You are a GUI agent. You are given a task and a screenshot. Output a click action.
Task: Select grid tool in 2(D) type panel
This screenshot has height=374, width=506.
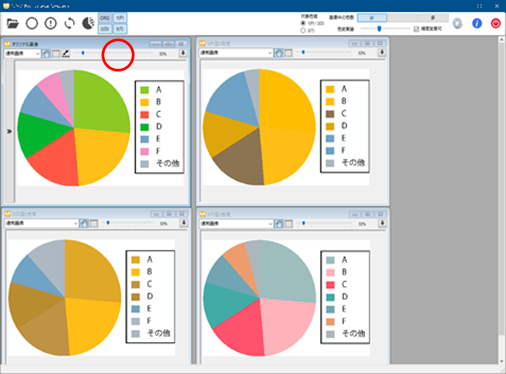tap(94, 223)
